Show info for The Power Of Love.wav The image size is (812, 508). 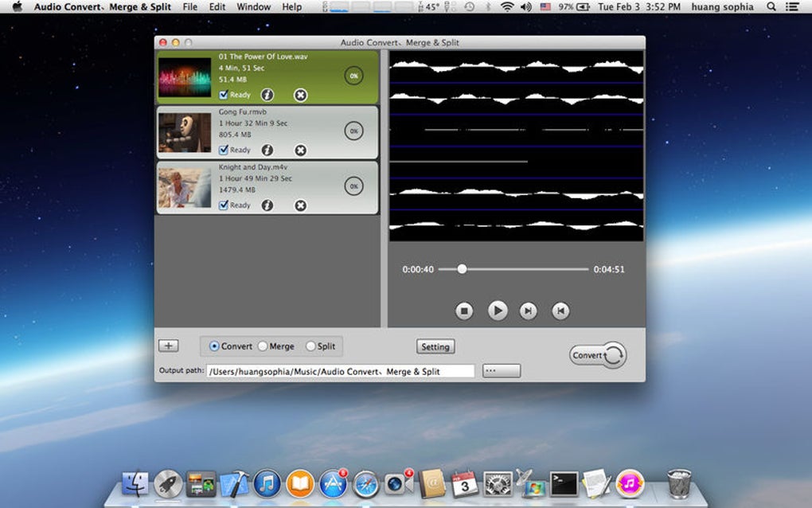[267, 95]
